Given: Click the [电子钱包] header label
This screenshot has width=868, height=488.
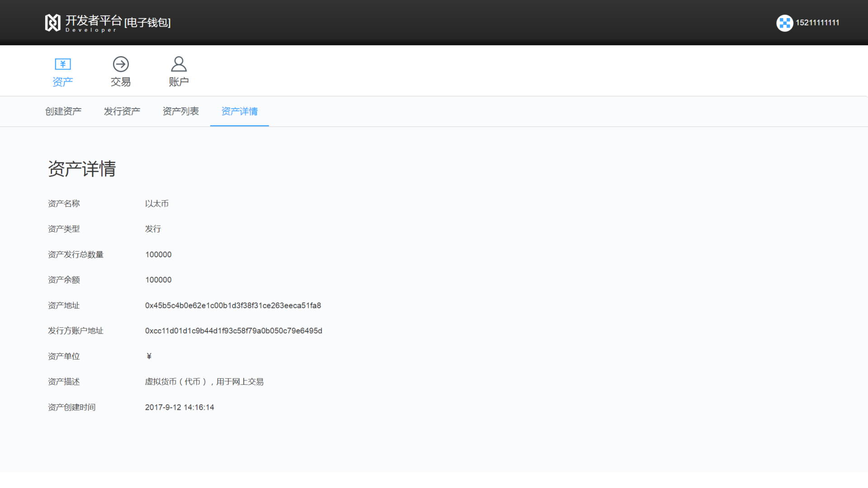Looking at the screenshot, I should [147, 23].
